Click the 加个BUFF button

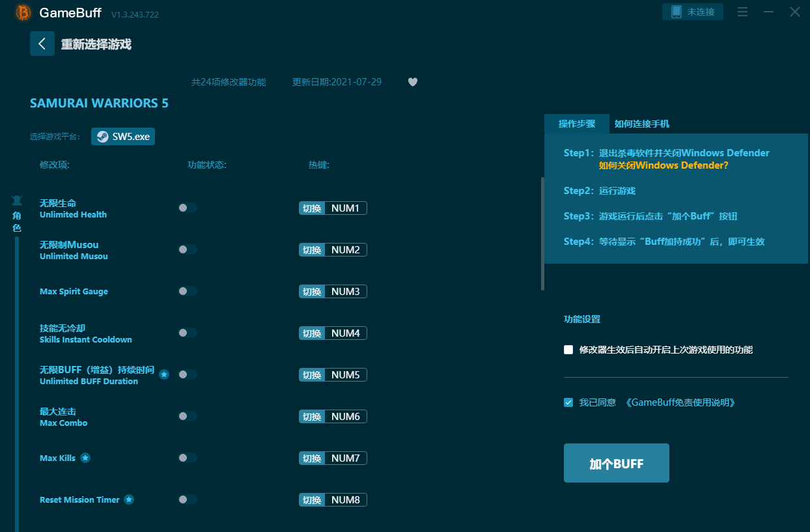click(x=617, y=463)
